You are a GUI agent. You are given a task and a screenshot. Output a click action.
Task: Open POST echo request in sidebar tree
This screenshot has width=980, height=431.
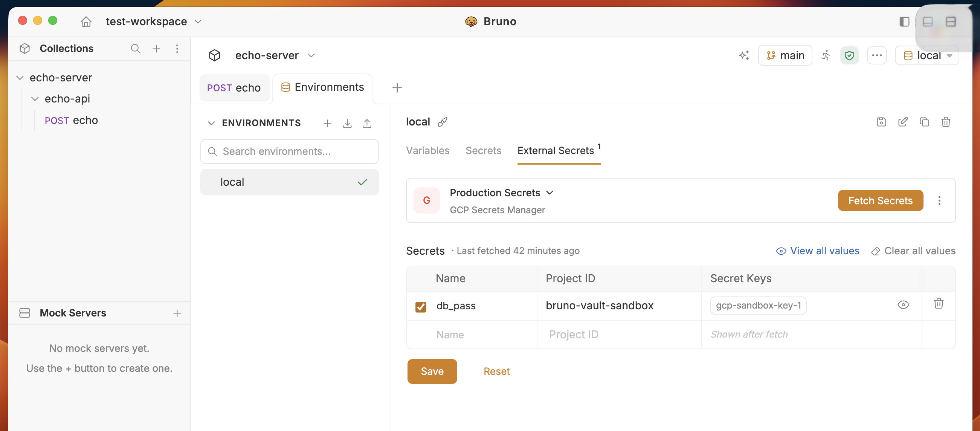(x=71, y=121)
